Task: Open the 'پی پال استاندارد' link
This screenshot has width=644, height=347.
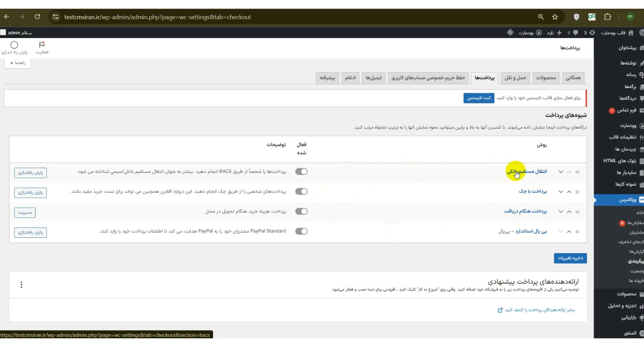Action: (531, 231)
